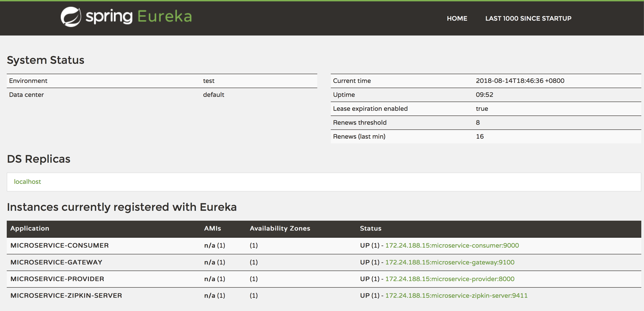
Task: Click the Lease expiration enabled label
Action: tap(370, 109)
